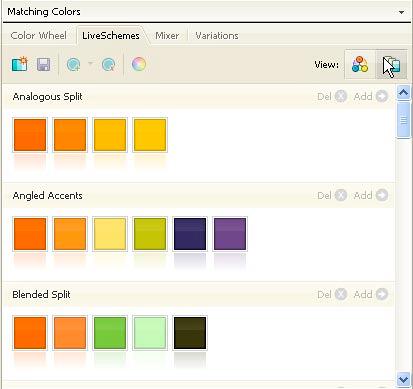Image resolution: width=413 pixels, height=389 pixels.
Task: Select dark navy swatch in Angled Accents
Action: [x=190, y=234]
